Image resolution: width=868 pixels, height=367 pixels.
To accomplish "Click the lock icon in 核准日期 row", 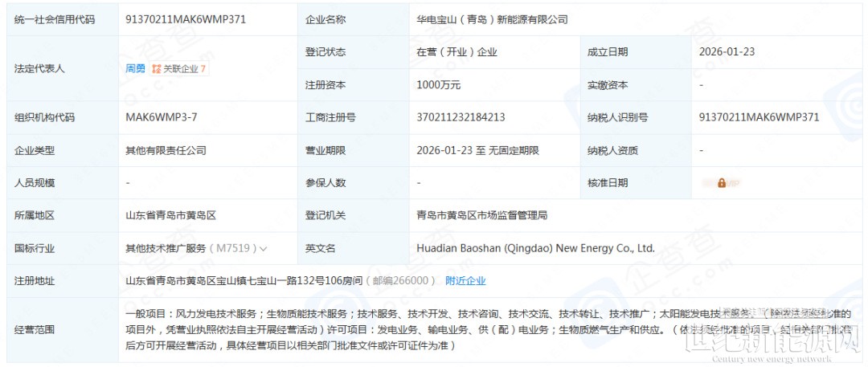I will click(721, 183).
